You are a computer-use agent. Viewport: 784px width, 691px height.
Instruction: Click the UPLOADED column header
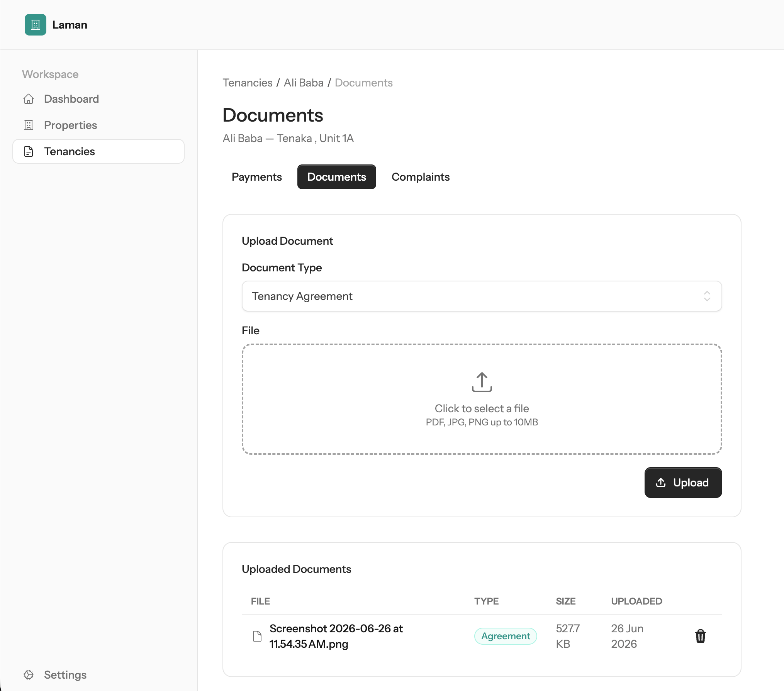[636, 601]
